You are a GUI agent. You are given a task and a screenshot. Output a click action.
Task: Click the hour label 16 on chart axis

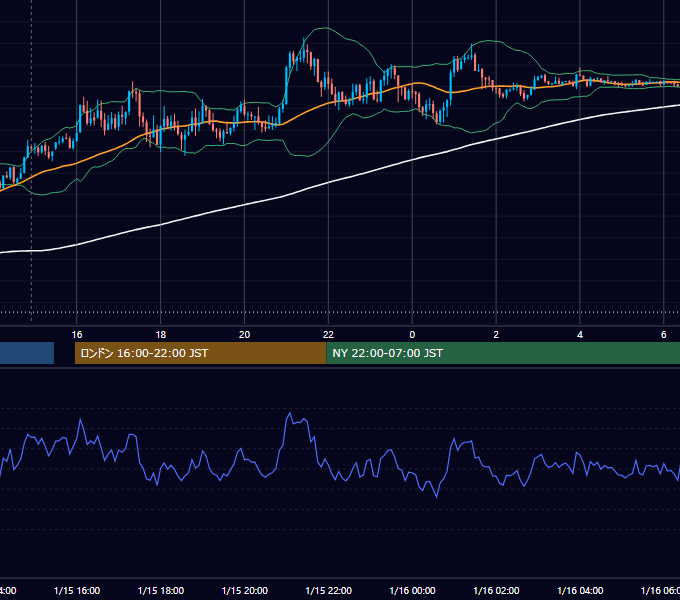77,335
